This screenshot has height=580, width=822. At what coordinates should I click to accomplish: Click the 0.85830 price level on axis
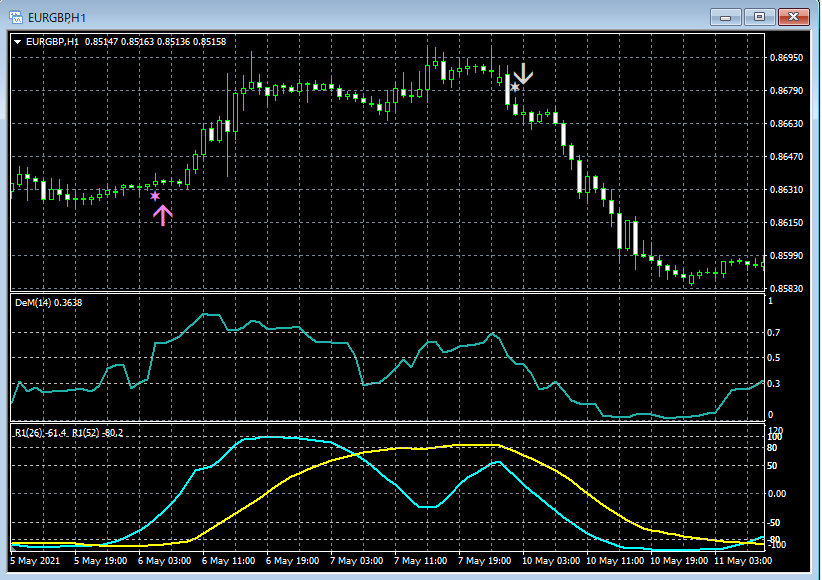[x=789, y=289]
